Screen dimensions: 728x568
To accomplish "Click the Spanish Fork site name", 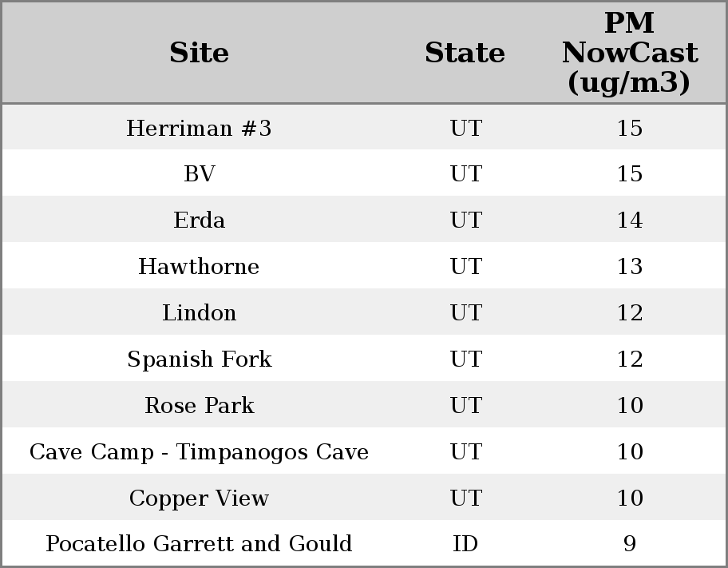I will tap(200, 359).
